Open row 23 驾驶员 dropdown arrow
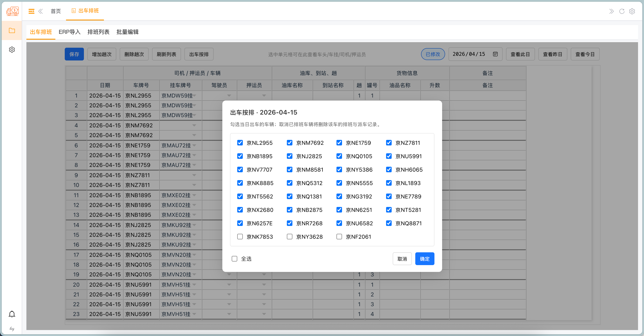The width and height of the screenshot is (644, 336). coord(229,314)
